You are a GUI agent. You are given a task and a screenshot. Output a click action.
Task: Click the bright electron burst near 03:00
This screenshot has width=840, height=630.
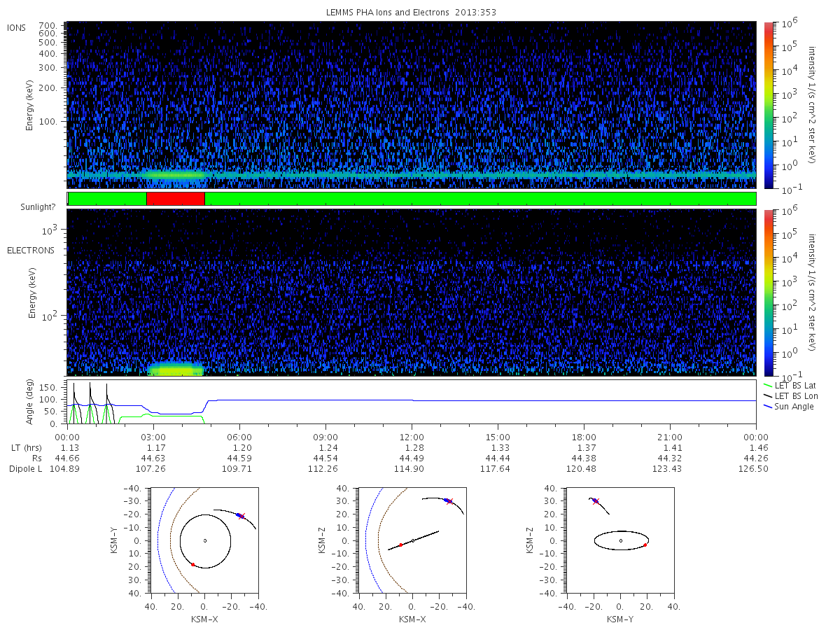coord(175,369)
